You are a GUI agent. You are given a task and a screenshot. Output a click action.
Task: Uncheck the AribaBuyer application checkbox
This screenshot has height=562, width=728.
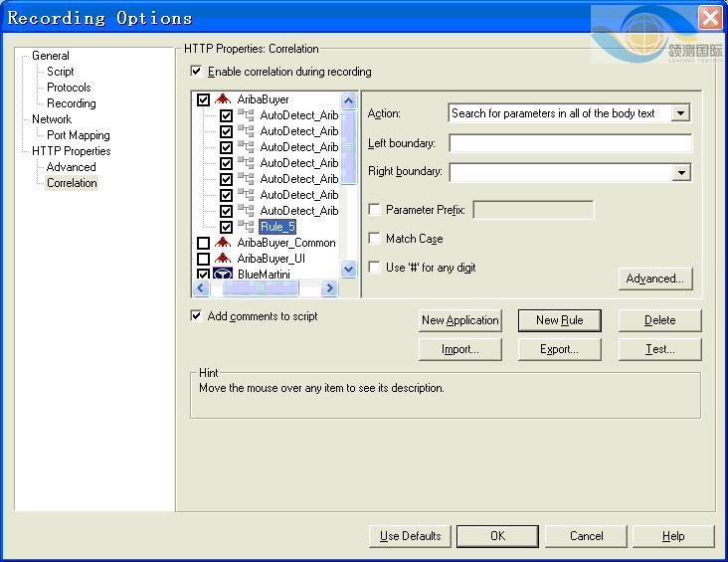[203, 99]
